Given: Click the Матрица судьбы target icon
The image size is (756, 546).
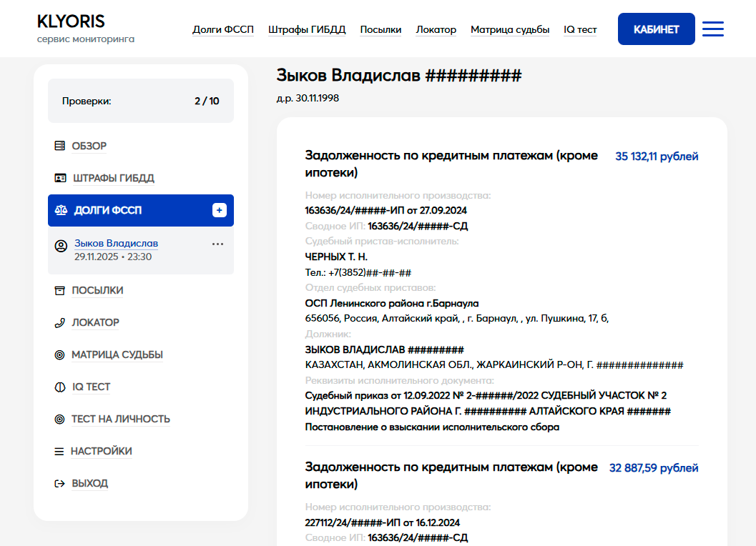Looking at the screenshot, I should pyautogui.click(x=60, y=354).
